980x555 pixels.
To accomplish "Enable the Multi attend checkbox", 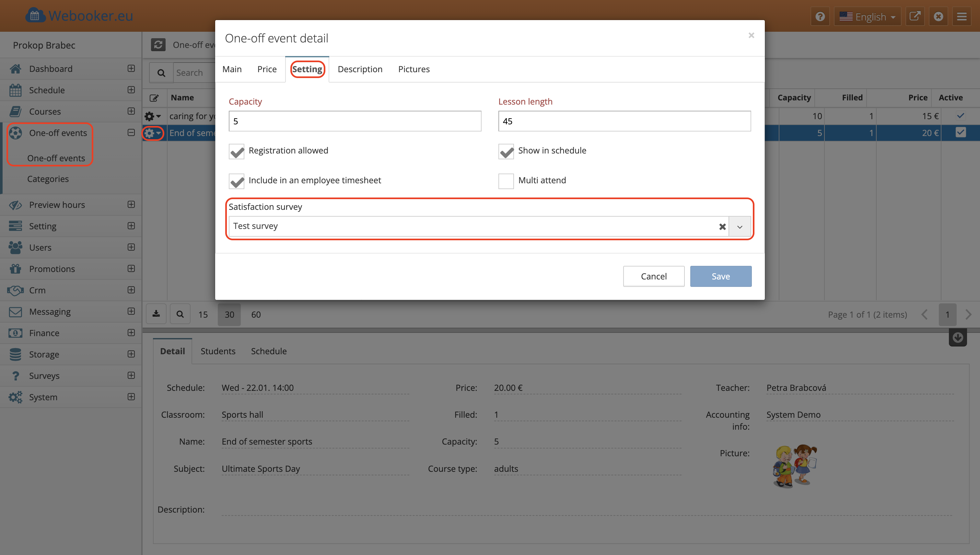I will (x=506, y=181).
